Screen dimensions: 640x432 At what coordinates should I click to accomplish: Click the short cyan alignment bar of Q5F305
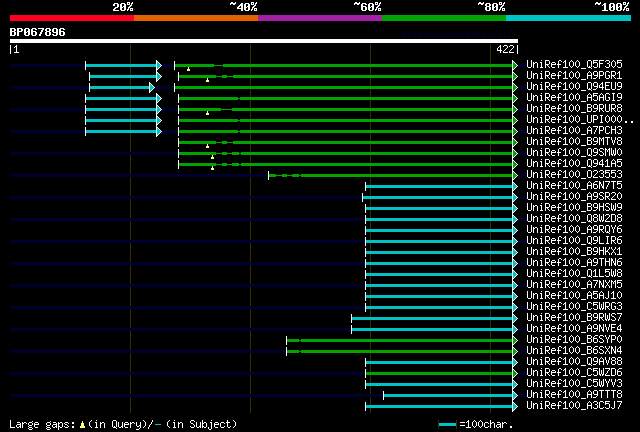(x=124, y=65)
